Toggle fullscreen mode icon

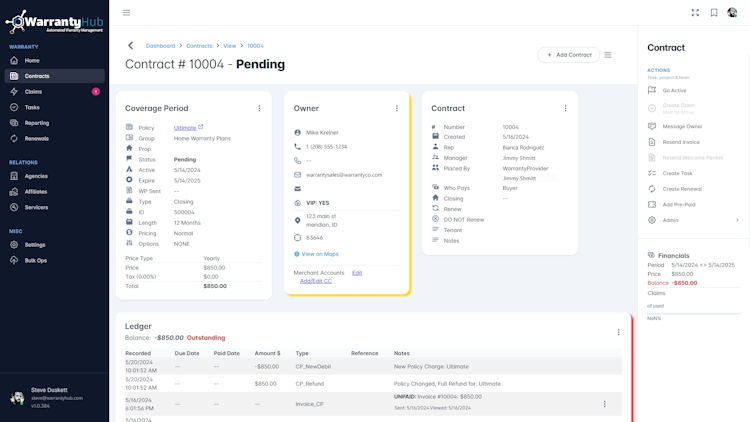(695, 13)
